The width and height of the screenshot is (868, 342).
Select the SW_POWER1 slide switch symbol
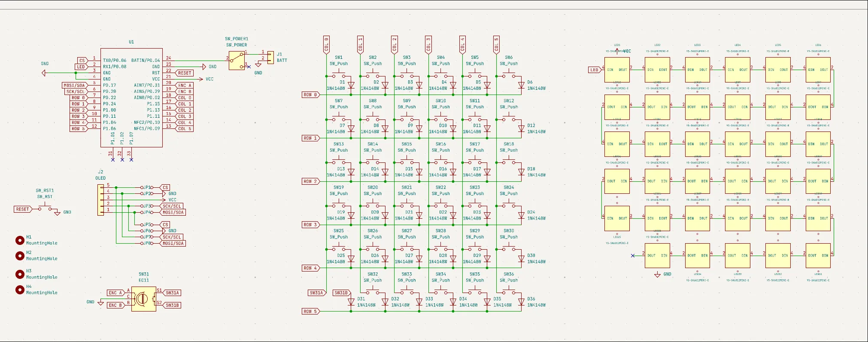[x=237, y=61]
